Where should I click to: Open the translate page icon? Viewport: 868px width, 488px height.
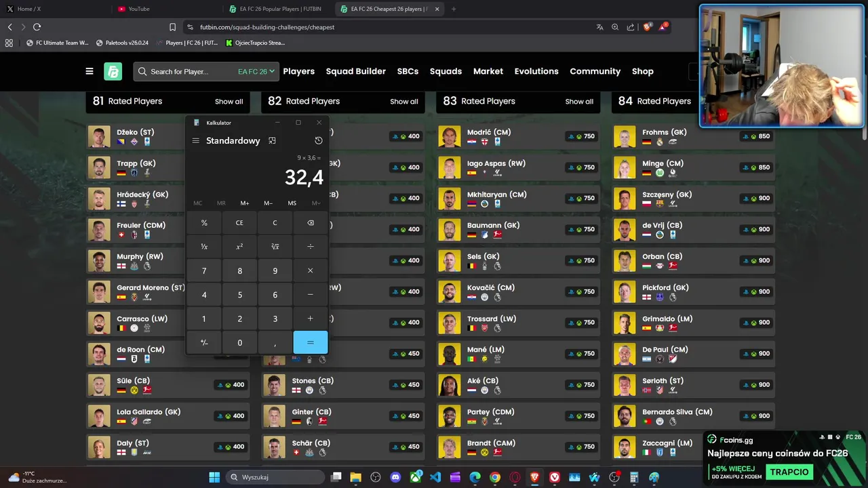(x=599, y=27)
